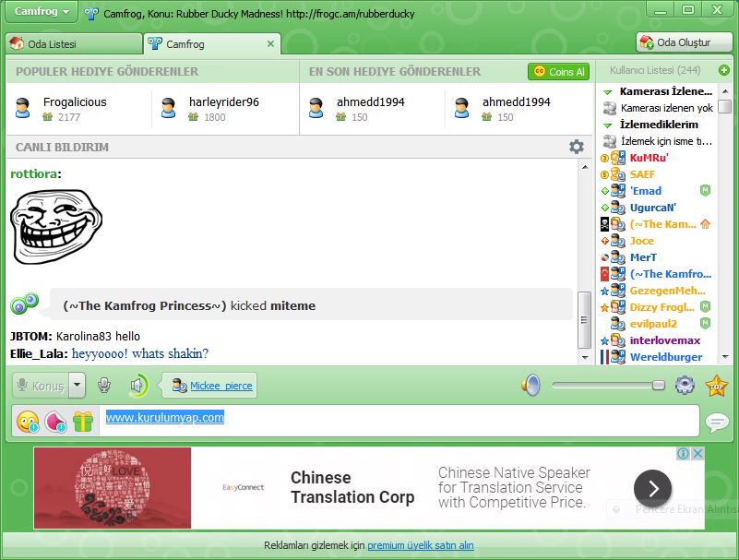Image resolution: width=739 pixels, height=560 pixels.
Task: Click the ad info icon
Action: pos(683,454)
